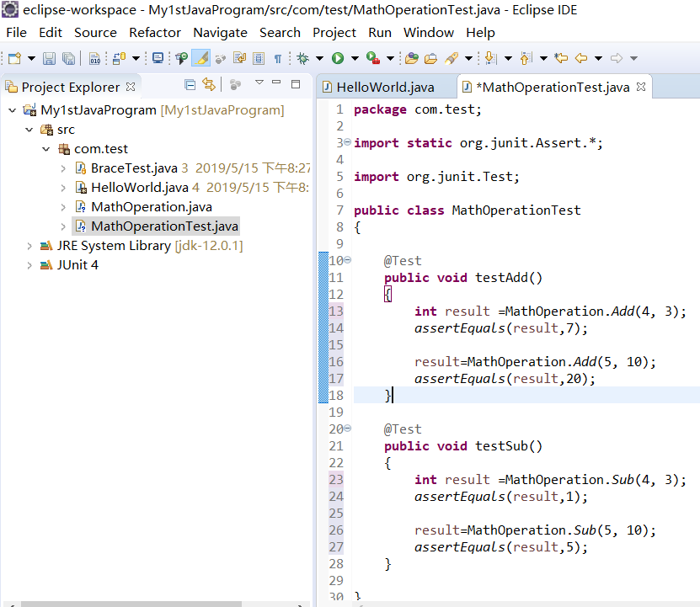Viewport: 700px width, 607px height.
Task: Collapse the My1stJavaProgram project node
Action: click(x=12, y=110)
